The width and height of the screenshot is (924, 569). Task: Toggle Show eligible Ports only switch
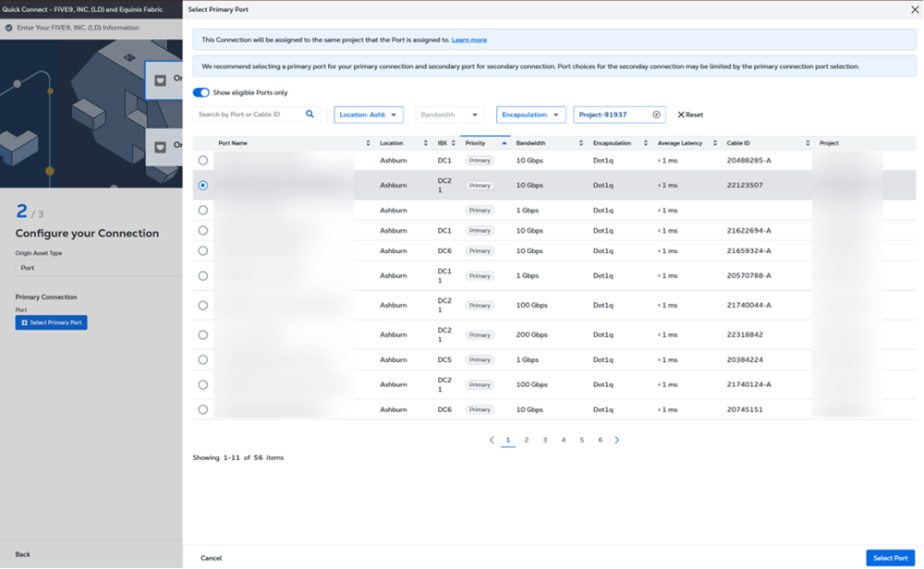click(201, 92)
